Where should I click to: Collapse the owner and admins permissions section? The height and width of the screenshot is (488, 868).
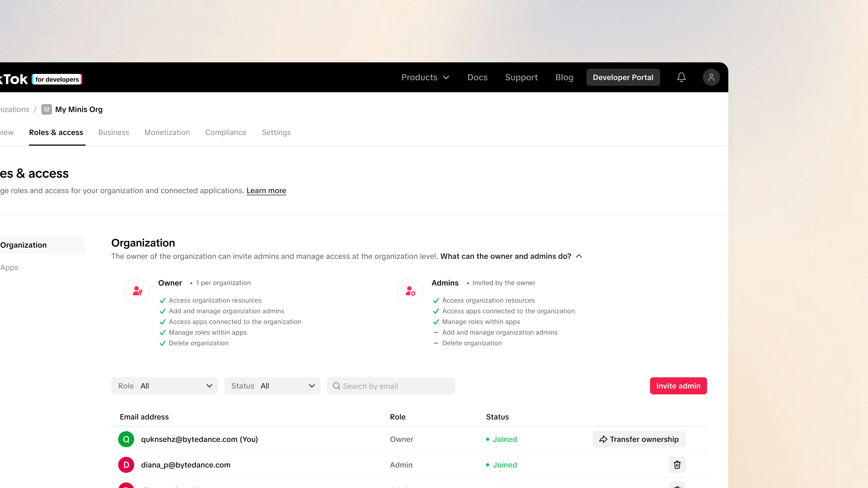511,256
